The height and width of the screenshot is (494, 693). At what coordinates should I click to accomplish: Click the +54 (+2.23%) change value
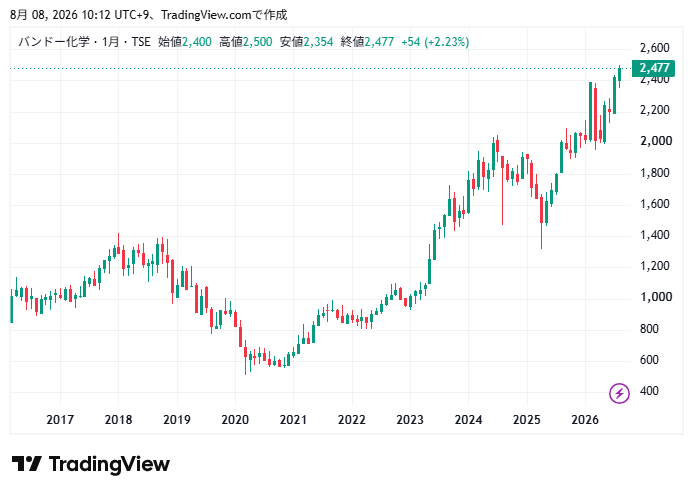[x=435, y=42]
